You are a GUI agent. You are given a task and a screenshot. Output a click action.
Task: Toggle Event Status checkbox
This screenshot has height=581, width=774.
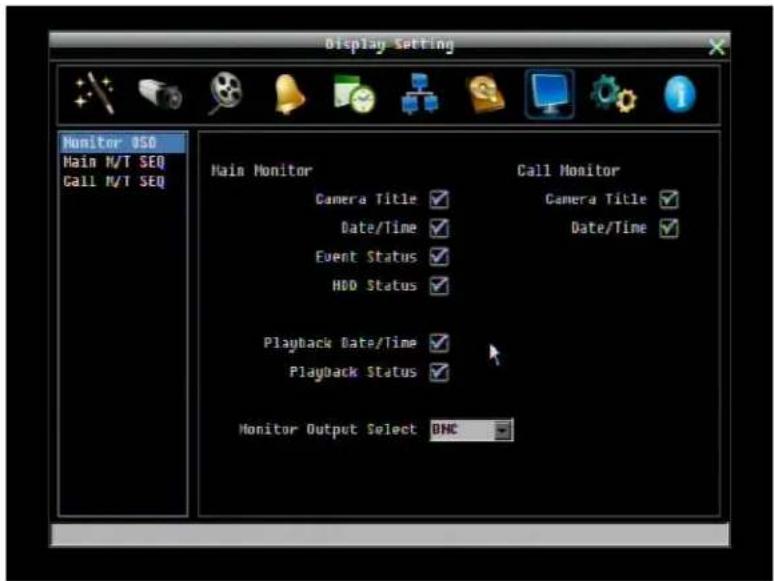(439, 257)
